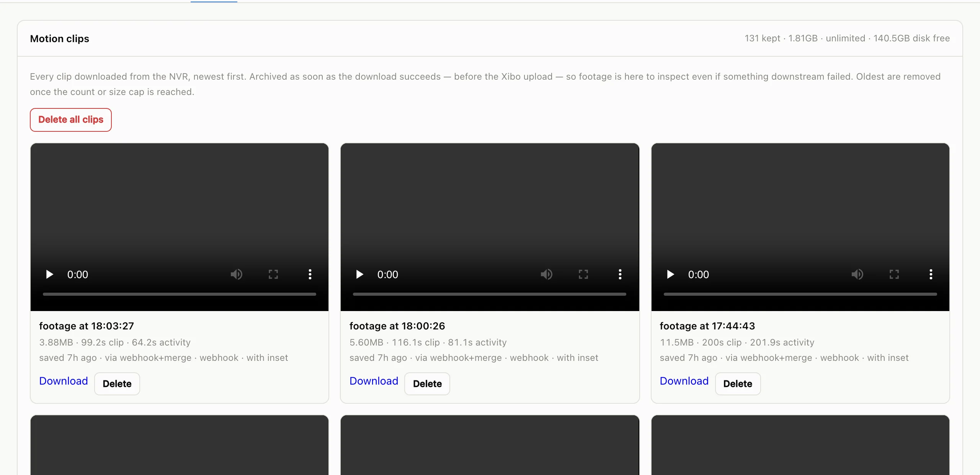Image resolution: width=980 pixels, height=475 pixels.
Task: Seek in the 18:00:26 clip progress bar
Action: click(x=490, y=294)
